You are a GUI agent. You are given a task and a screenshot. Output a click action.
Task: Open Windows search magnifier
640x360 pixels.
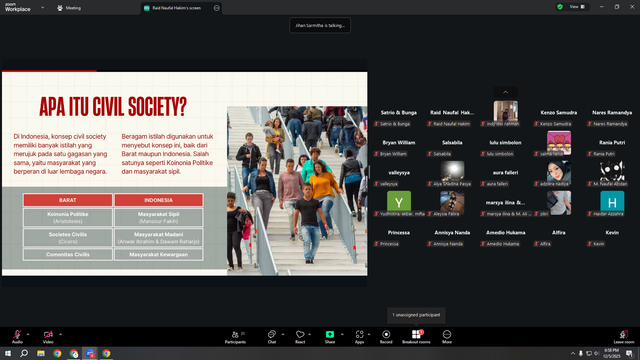click(24, 353)
